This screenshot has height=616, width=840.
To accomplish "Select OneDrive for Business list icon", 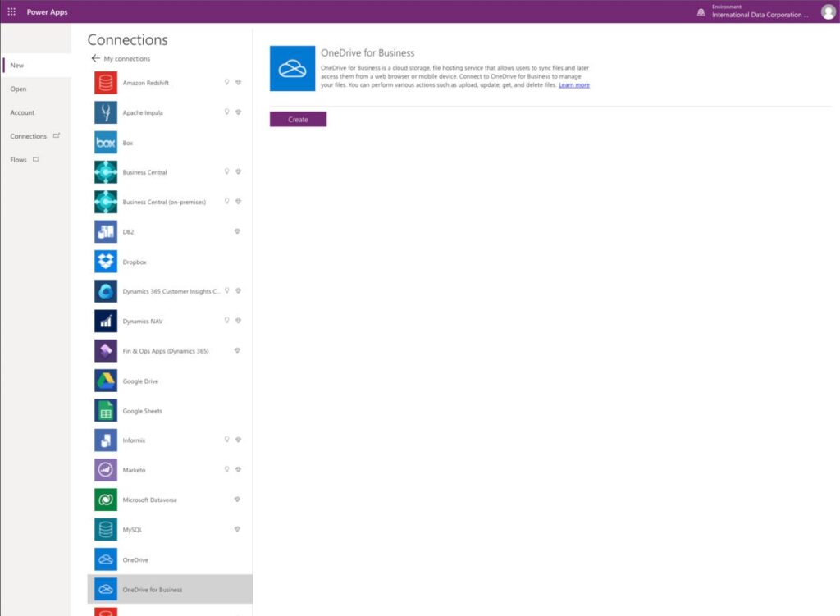I will tap(106, 589).
